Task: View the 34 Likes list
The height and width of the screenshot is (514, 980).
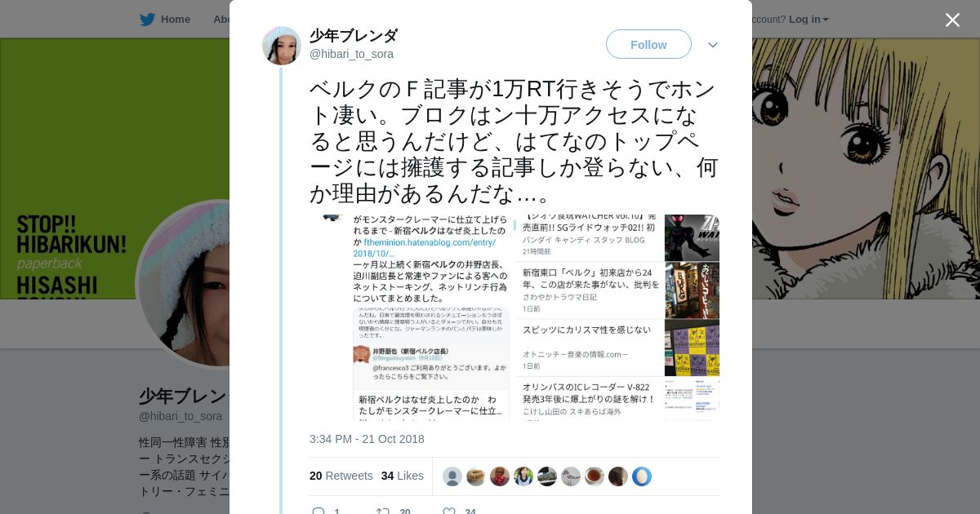Action: [402, 476]
